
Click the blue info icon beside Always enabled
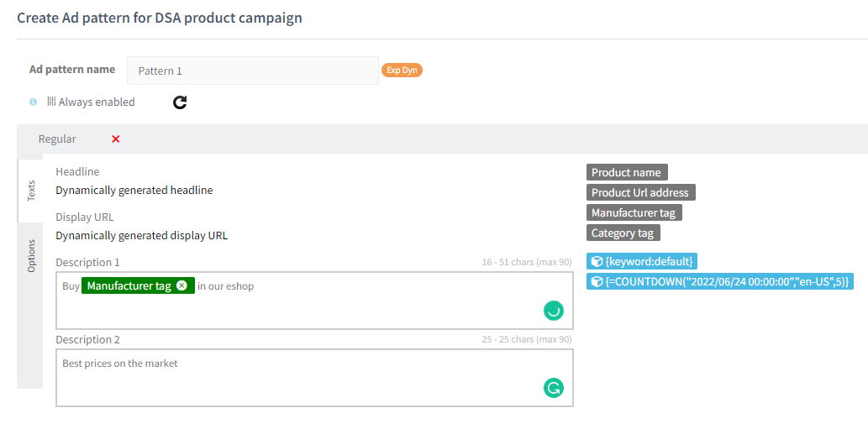click(34, 102)
